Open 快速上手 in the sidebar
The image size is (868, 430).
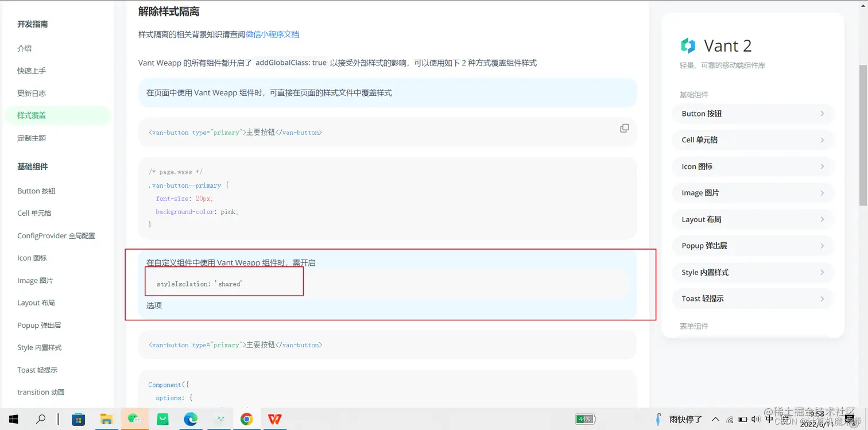pos(32,71)
